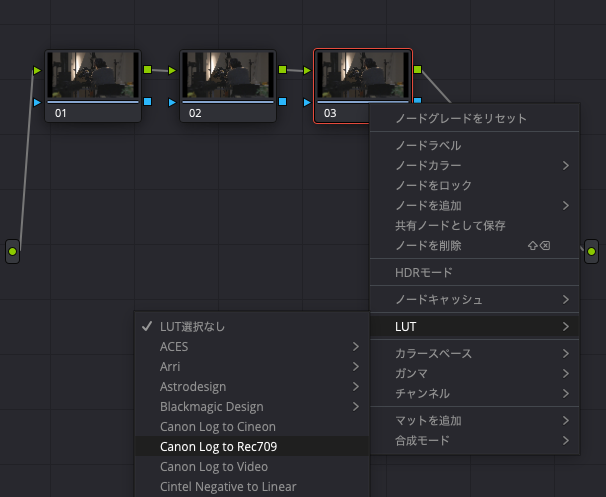Screen dimensions: 606x497
Task: Open the ノードカラー color submenu
Action: (428, 165)
